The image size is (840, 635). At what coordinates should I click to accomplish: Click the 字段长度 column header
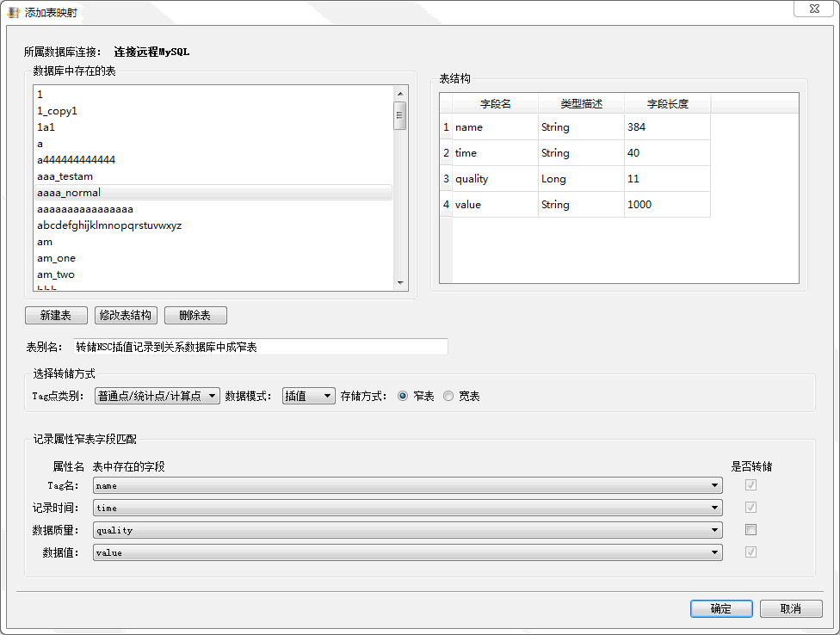[668, 104]
